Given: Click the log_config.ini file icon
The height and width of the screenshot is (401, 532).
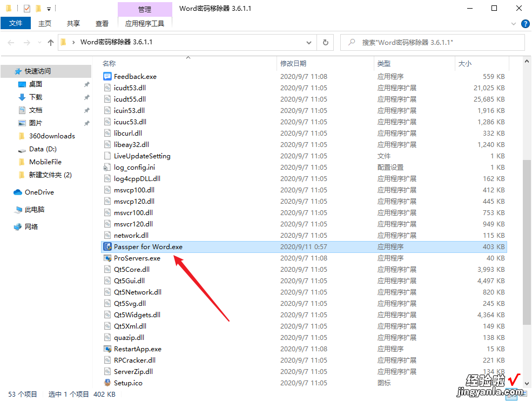Looking at the screenshot, I should point(107,168).
